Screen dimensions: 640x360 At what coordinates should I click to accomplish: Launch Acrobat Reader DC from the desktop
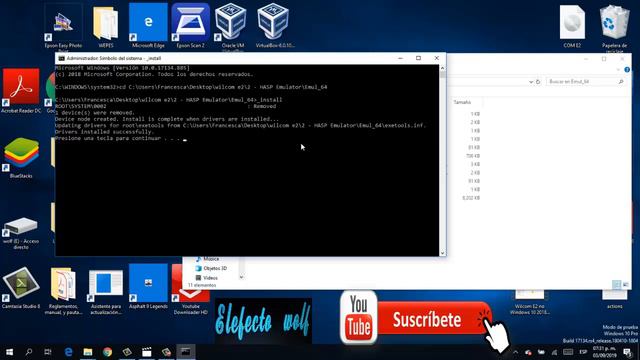[21, 91]
